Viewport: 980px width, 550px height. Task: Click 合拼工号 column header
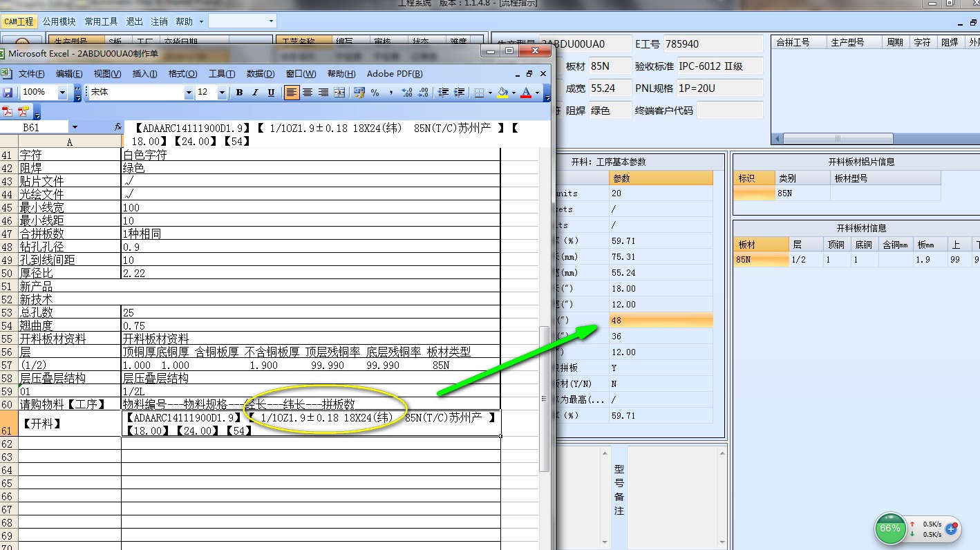(800, 42)
